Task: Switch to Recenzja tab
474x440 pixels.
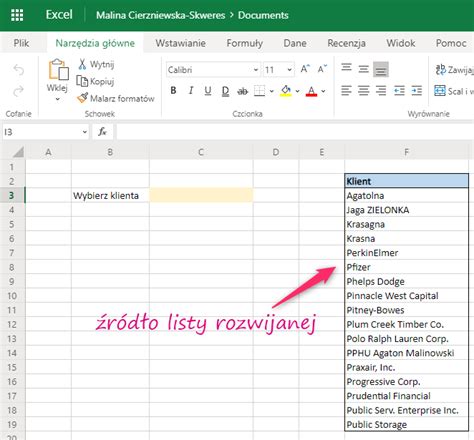Action: [346, 43]
